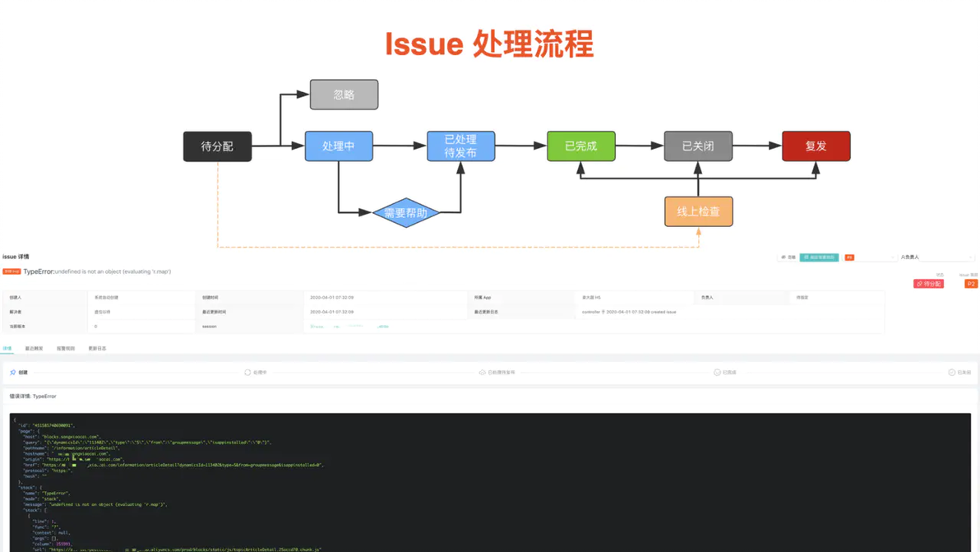Click the cloud icon of 已处理待发布 step
The image size is (980, 552).
pyautogui.click(x=482, y=373)
